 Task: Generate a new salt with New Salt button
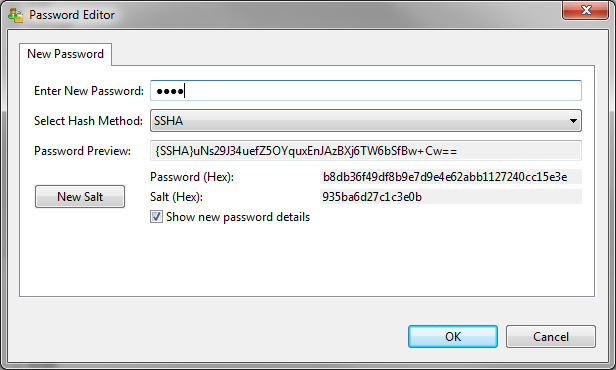coord(80,196)
